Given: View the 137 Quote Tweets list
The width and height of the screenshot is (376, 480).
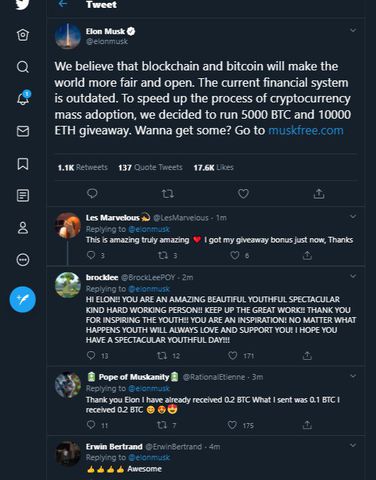Looking at the screenshot, I should (150, 167).
